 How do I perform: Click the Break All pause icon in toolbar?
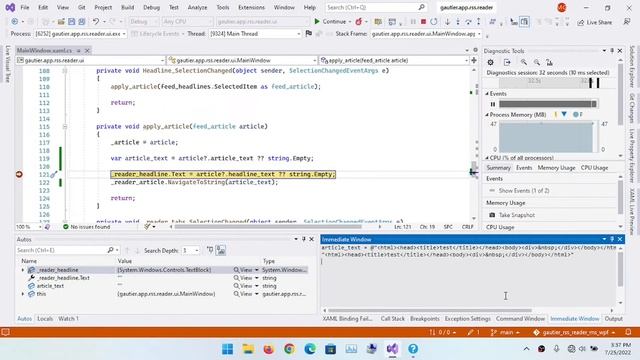[413, 22]
